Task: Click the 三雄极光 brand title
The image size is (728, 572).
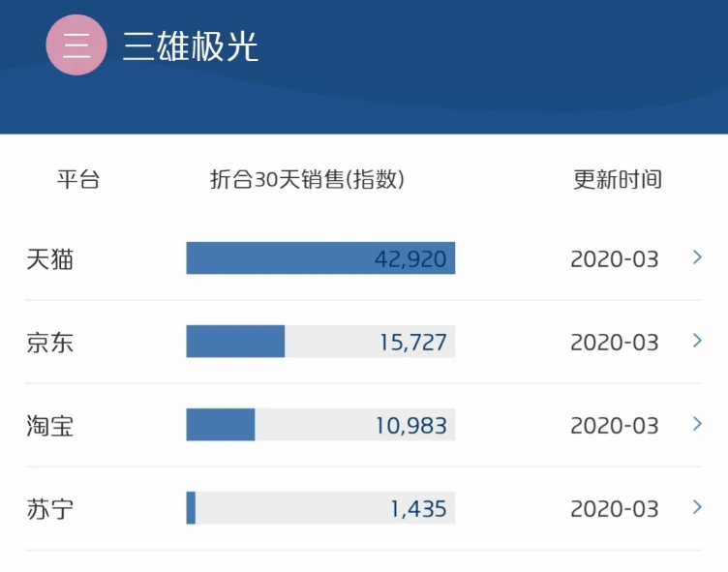Action: pyautogui.click(x=191, y=46)
